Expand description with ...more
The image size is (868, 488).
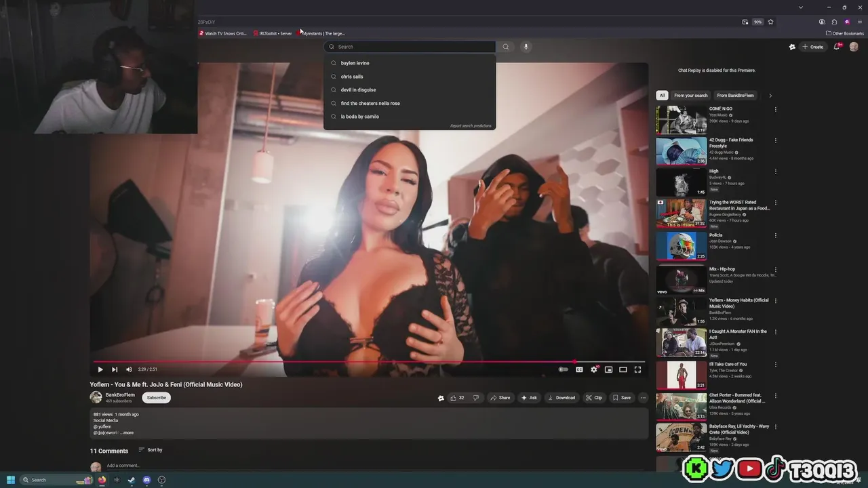click(x=127, y=432)
